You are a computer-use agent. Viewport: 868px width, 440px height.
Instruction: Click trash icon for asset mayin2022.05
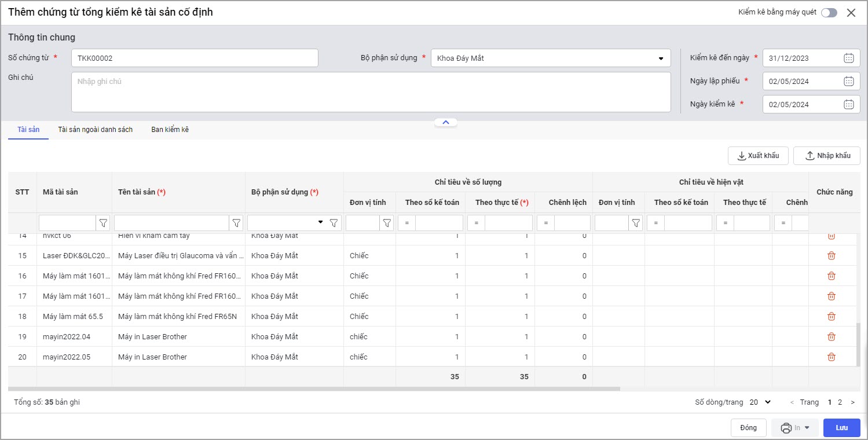tap(831, 357)
